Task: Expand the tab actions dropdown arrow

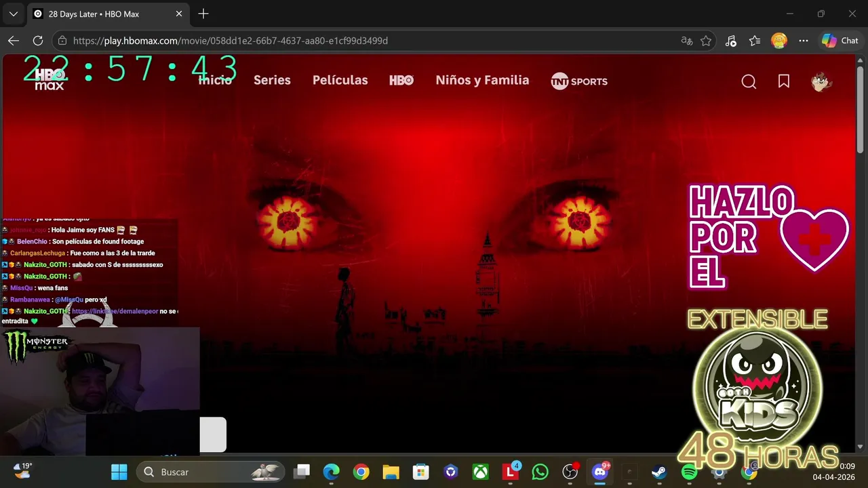Action: click(x=13, y=14)
